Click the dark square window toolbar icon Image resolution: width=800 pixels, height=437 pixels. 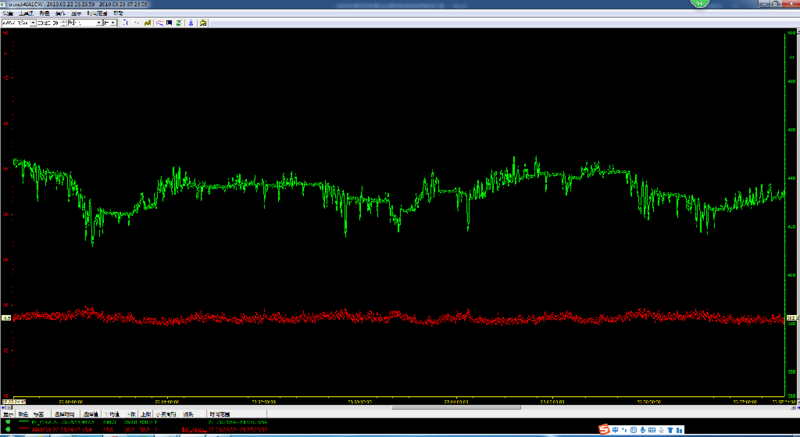click(169, 23)
